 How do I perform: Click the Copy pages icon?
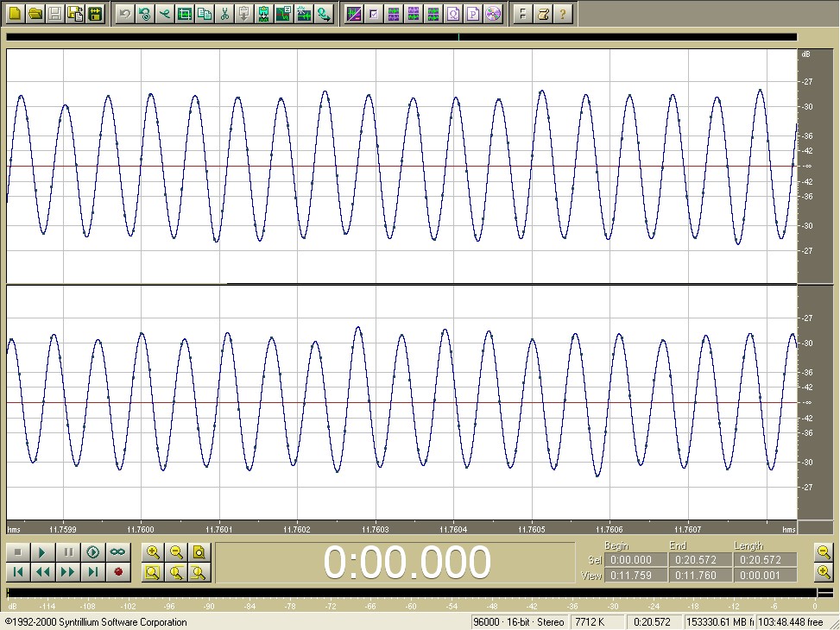pos(205,14)
